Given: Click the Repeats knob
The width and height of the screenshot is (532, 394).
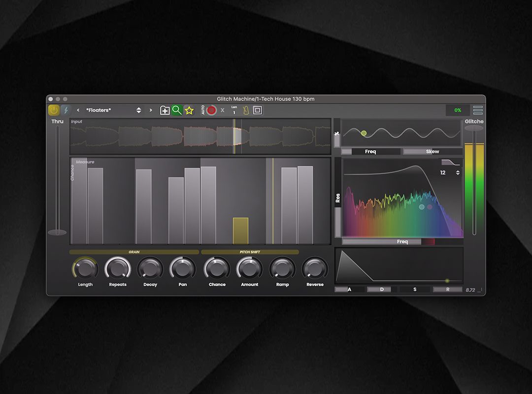Looking at the screenshot, I should 117,268.
